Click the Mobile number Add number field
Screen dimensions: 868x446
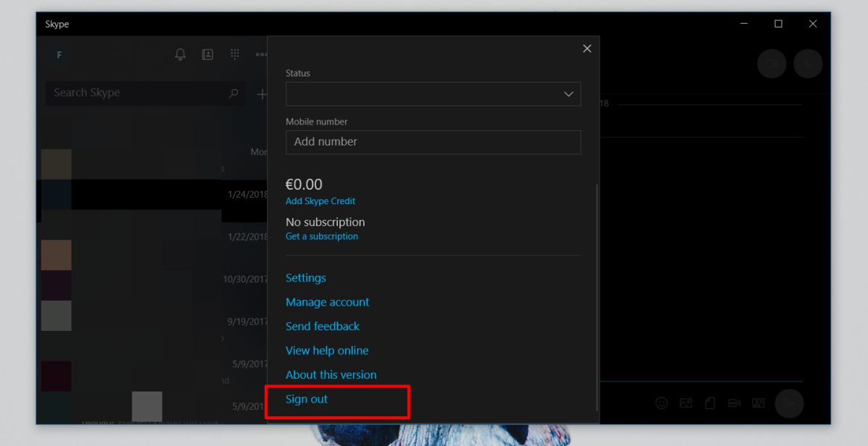point(433,142)
